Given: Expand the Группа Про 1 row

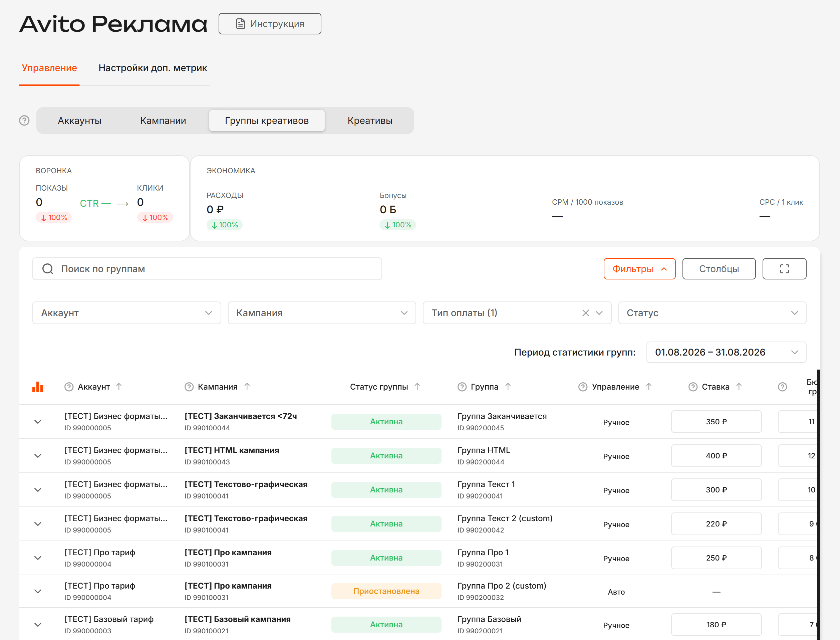Looking at the screenshot, I should [x=38, y=558].
